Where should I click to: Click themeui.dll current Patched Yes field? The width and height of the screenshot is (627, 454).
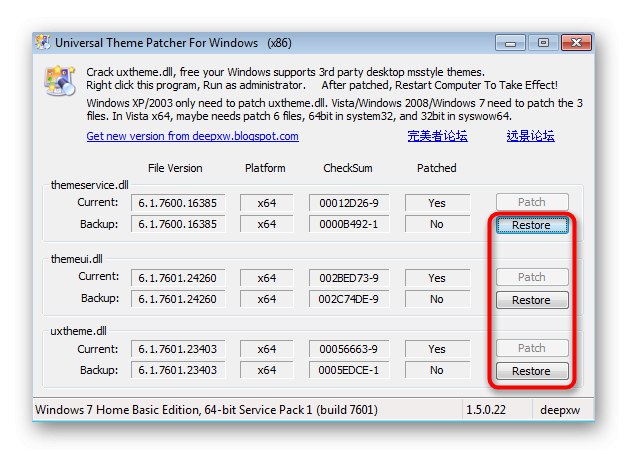(x=437, y=278)
